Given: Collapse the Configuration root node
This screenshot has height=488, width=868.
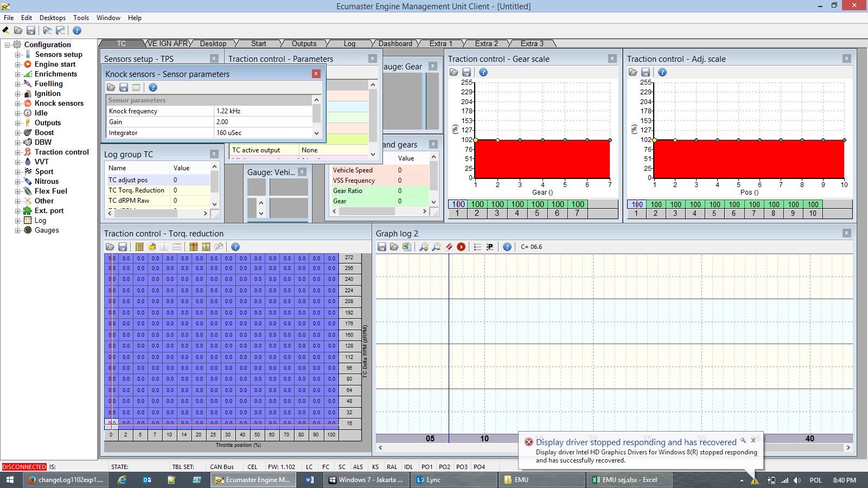Looking at the screenshot, I should click(8, 45).
